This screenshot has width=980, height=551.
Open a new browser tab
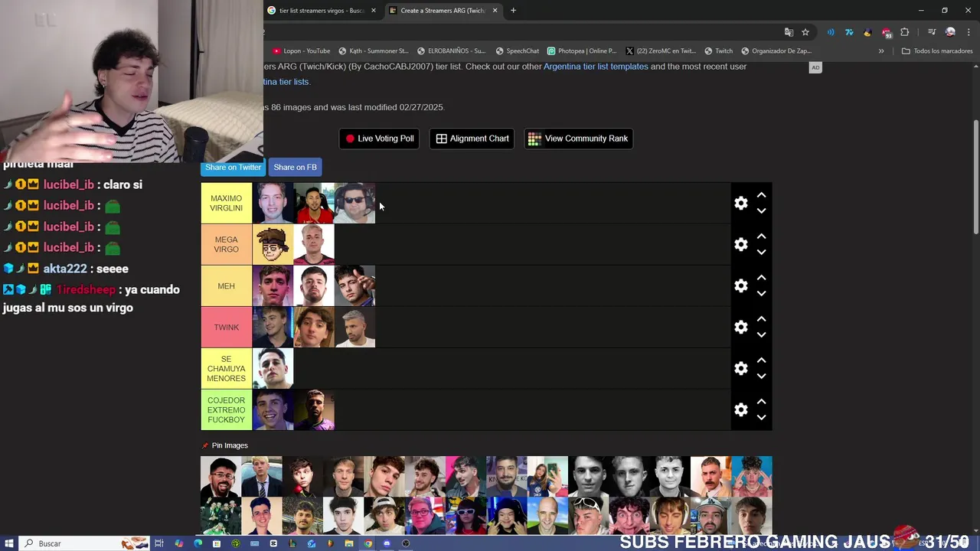point(513,11)
